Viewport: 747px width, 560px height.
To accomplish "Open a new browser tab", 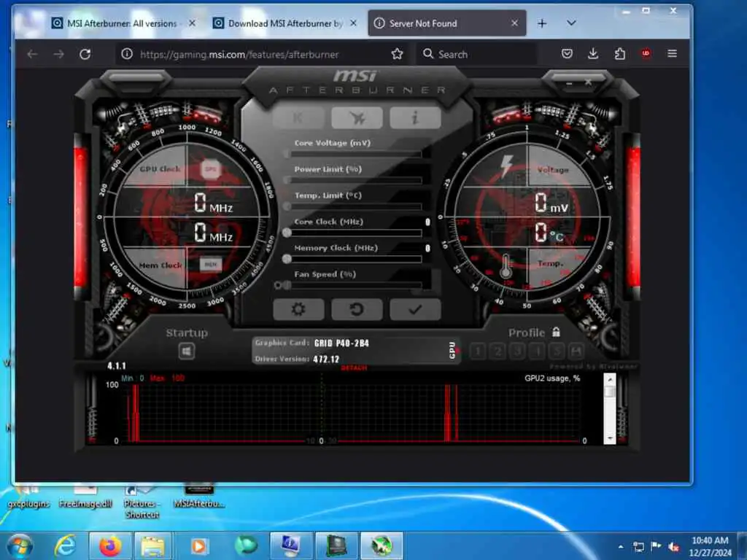I will [x=542, y=23].
